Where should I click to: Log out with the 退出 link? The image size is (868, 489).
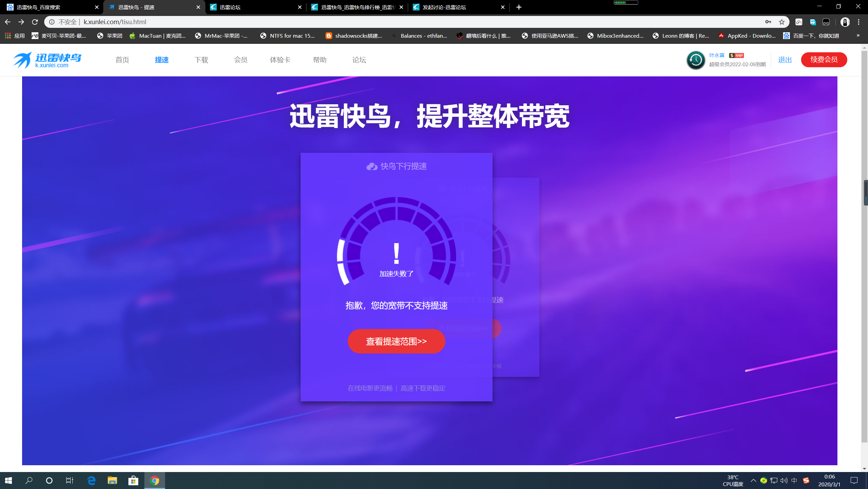[785, 60]
